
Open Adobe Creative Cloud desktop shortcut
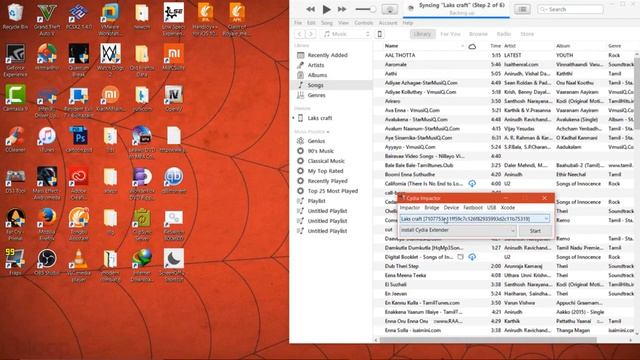click(79, 183)
